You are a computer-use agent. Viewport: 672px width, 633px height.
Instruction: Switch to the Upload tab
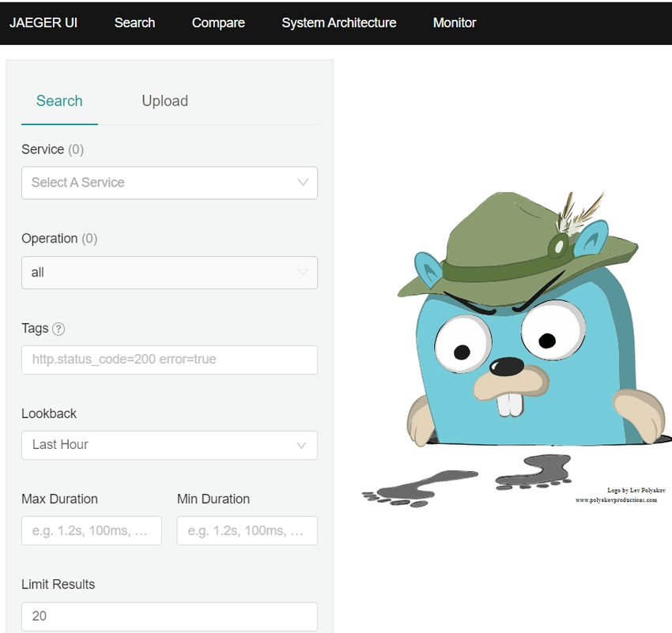point(165,101)
